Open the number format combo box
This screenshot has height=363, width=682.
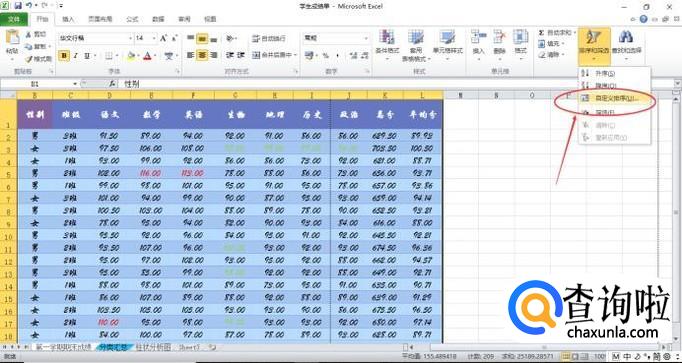click(x=336, y=38)
